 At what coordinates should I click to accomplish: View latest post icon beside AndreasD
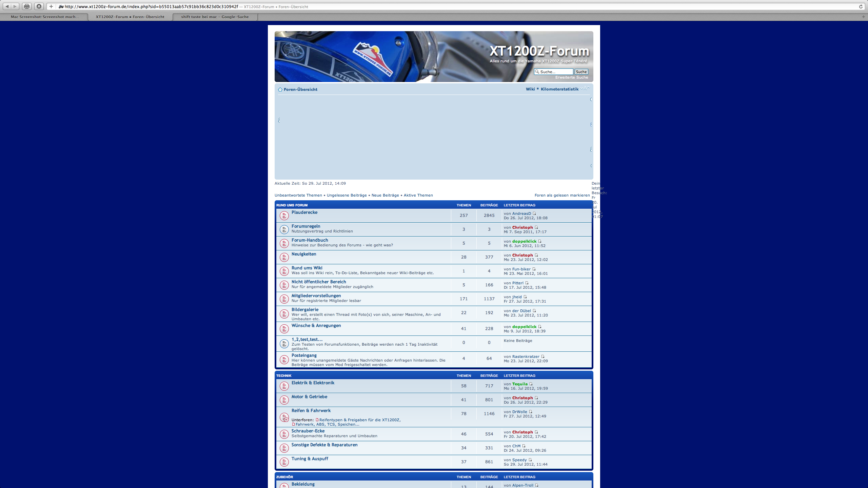(534, 213)
